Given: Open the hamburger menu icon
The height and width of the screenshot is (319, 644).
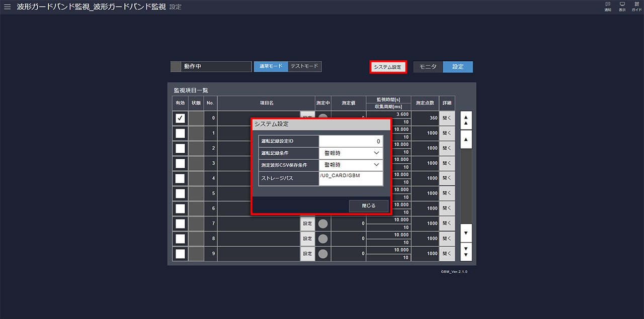Looking at the screenshot, I should point(7,7).
